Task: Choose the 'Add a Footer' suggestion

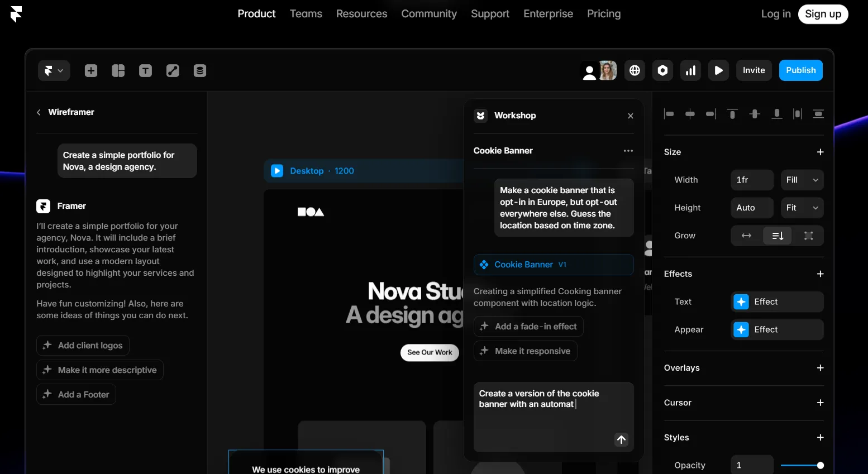Action: [x=76, y=395]
